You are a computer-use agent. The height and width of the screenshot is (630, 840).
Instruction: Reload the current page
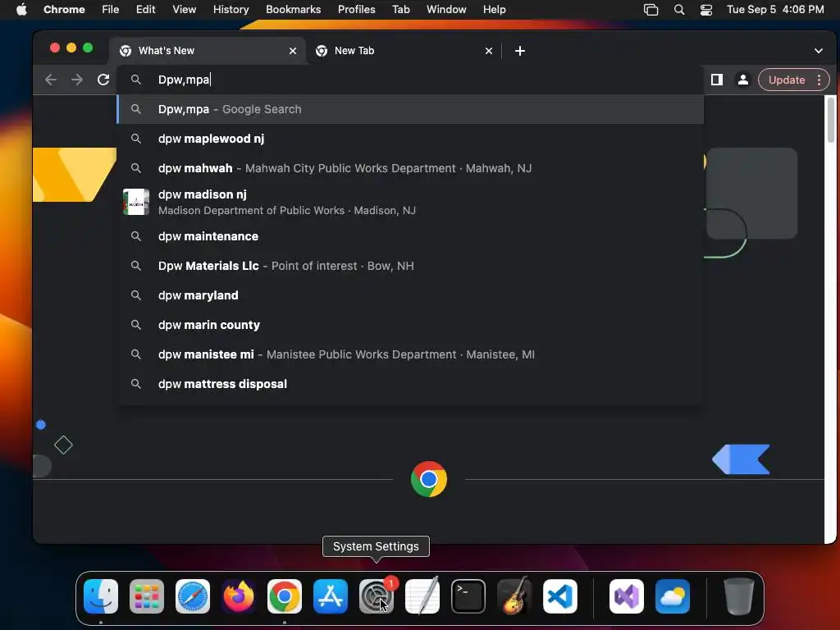103,80
